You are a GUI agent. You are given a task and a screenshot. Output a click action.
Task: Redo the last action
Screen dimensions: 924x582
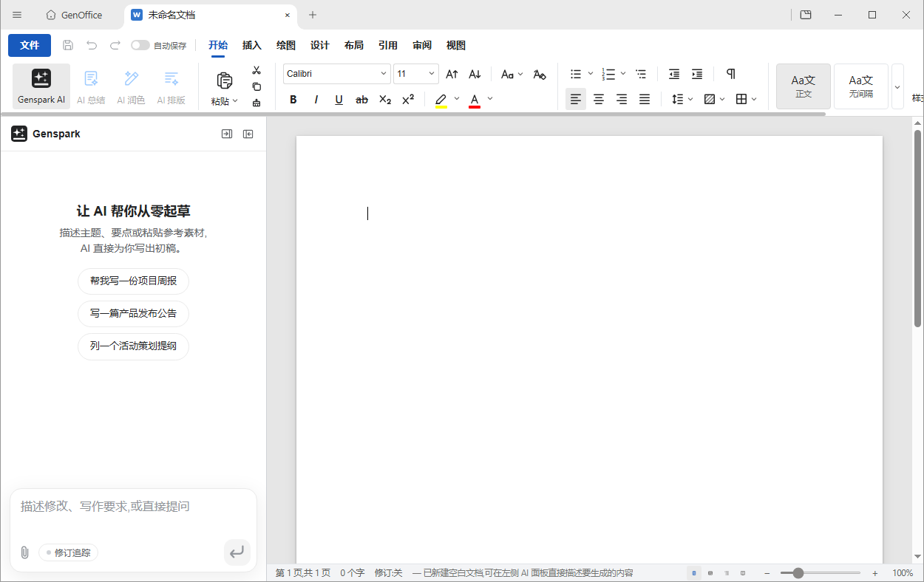tap(115, 45)
